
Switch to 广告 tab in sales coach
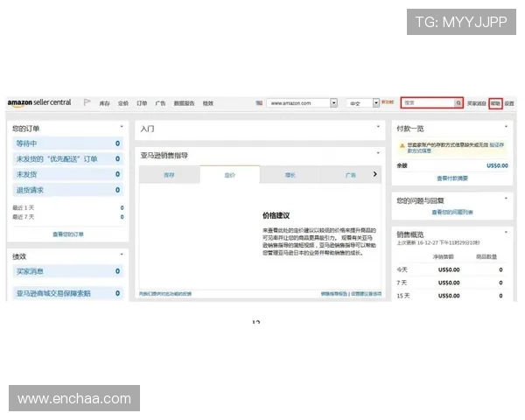[351, 174]
